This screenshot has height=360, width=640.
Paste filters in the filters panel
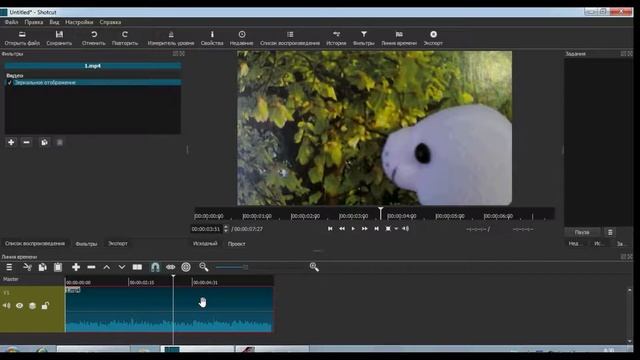(x=60, y=142)
